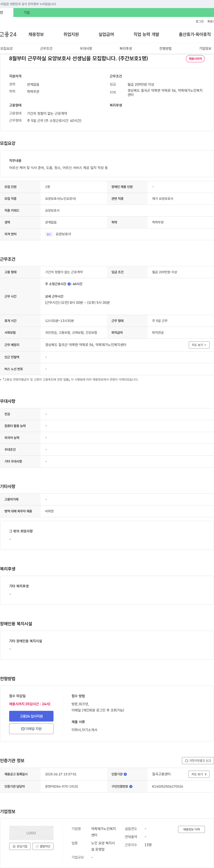Jump to the 모집요강 section tab
The height and width of the screenshot is (868, 214).
pyautogui.click(x=6, y=48)
